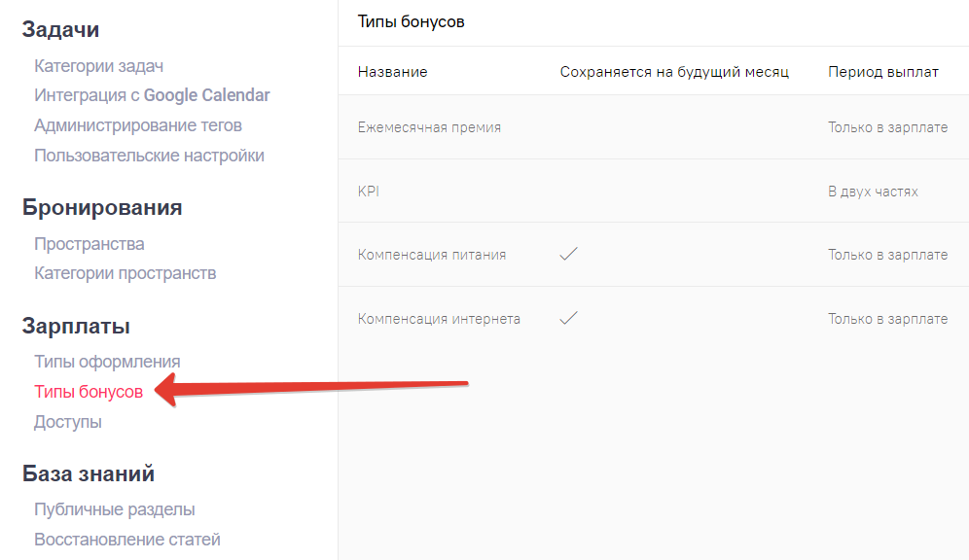Open Категории задач settings link
Viewport: 969px width, 560px height.
point(98,66)
